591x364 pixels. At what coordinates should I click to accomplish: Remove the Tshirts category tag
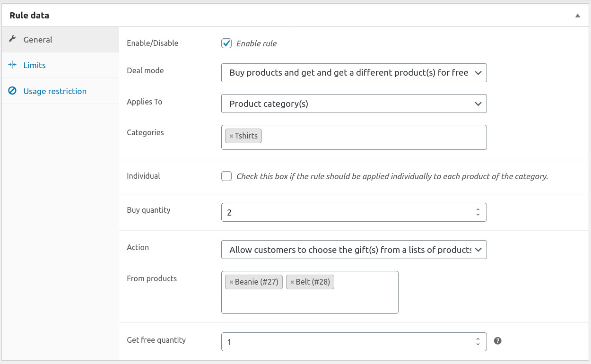231,136
